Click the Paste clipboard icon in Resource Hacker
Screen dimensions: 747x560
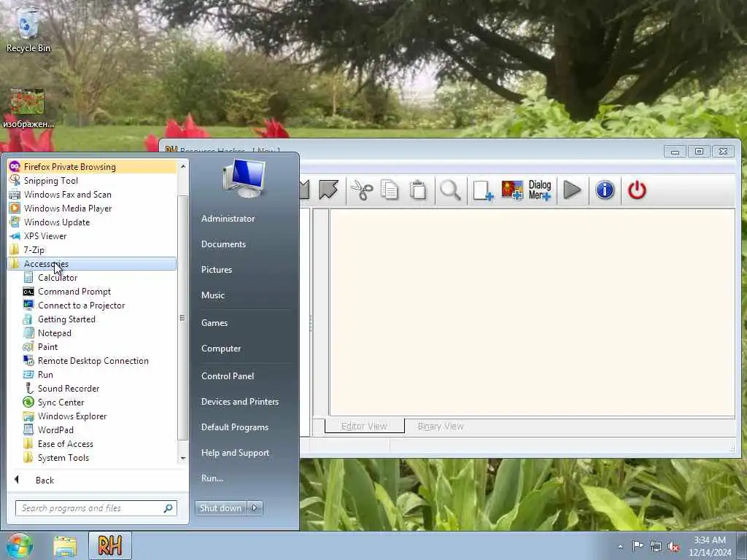pos(418,190)
